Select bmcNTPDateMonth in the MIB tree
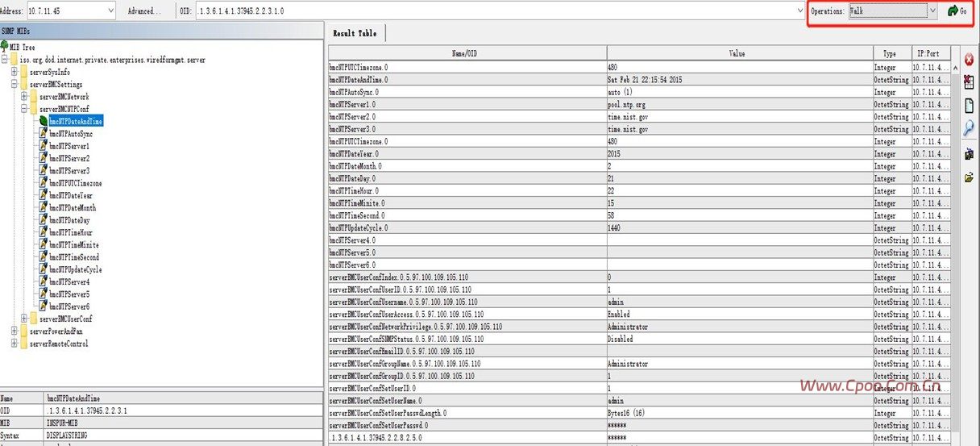980x446 pixels. point(73,208)
